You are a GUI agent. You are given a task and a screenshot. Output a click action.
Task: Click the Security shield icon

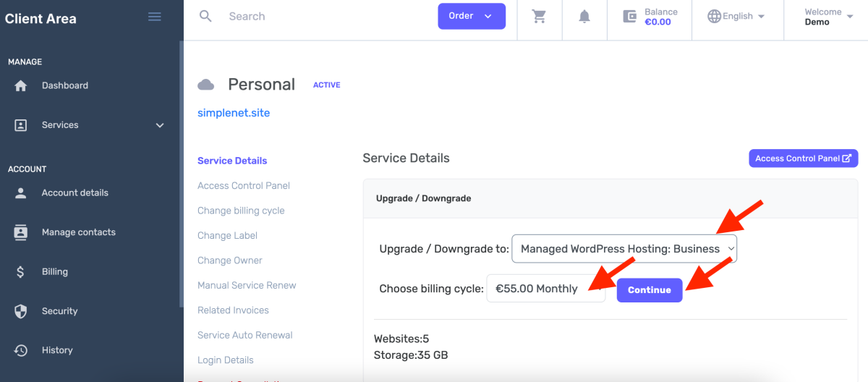click(x=21, y=311)
